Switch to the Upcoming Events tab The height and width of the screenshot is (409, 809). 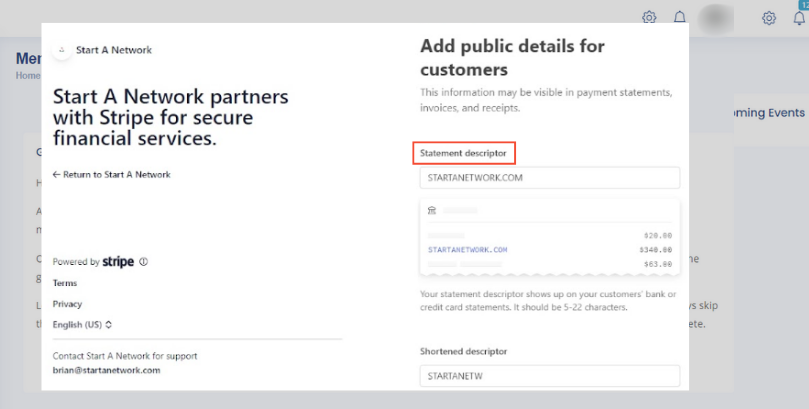[x=768, y=113]
